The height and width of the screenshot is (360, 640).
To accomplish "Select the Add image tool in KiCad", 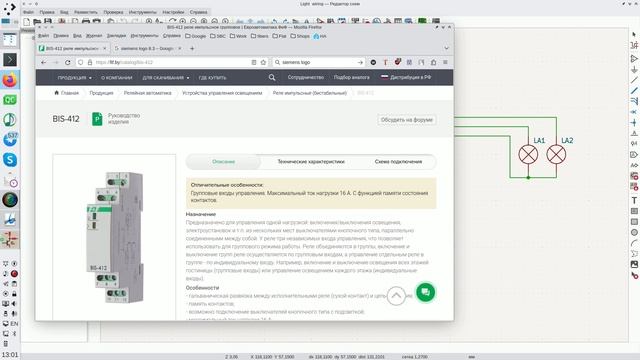I will coord(634,264).
